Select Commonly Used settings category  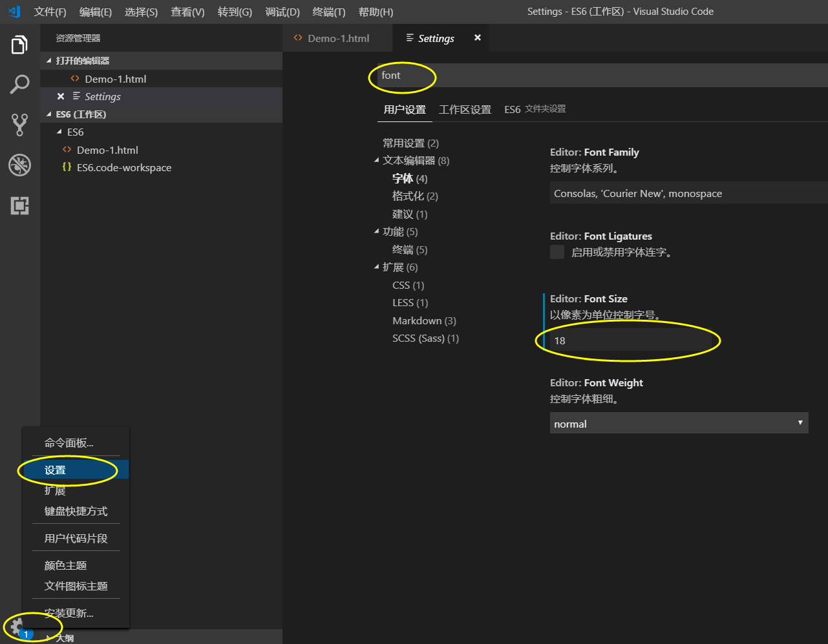pyautogui.click(x=410, y=143)
